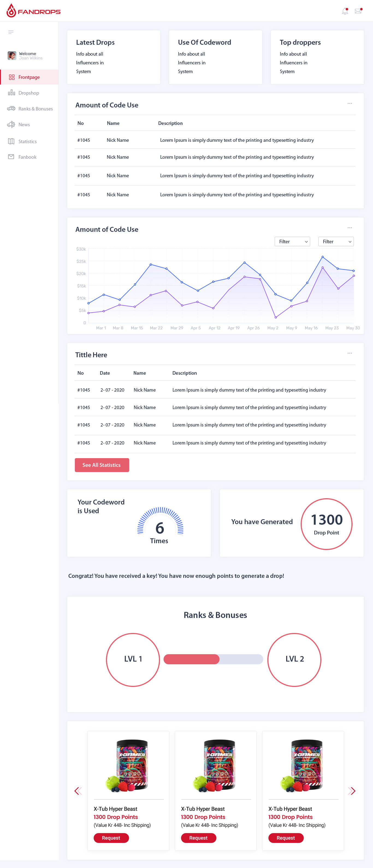
Task: Click the LVL 1 rank circle
Action: 133,660
